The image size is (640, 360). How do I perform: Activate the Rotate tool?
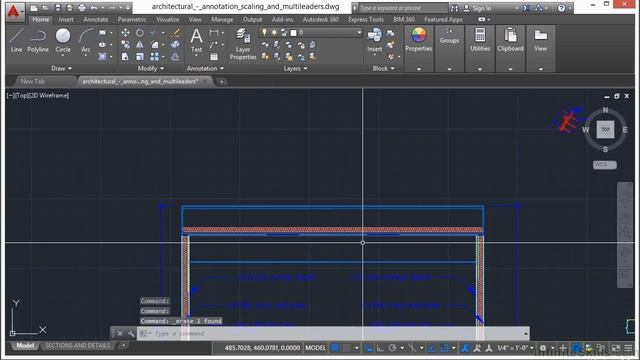(x=140, y=33)
